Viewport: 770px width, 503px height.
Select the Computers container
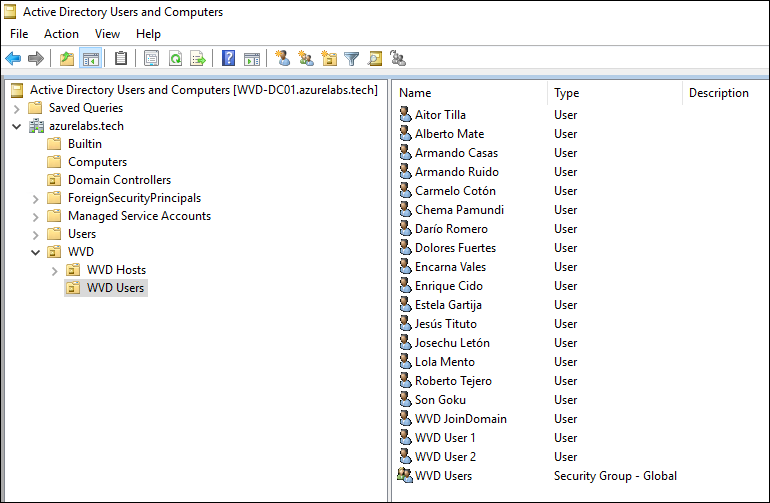(97, 162)
